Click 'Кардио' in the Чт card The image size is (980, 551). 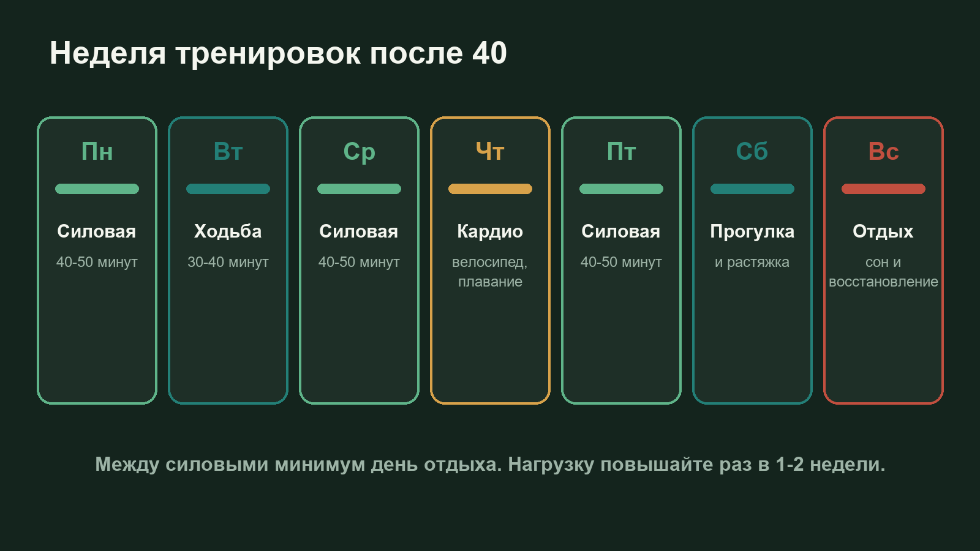(x=490, y=232)
